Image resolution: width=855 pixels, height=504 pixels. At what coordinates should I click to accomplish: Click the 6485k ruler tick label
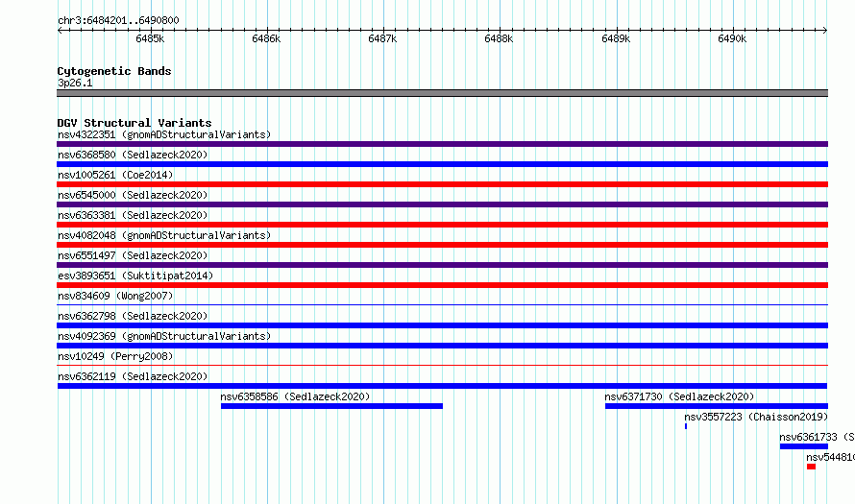click(x=150, y=38)
